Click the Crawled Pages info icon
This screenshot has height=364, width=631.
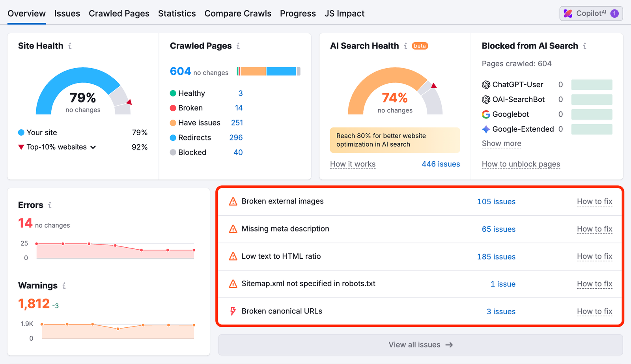click(238, 46)
